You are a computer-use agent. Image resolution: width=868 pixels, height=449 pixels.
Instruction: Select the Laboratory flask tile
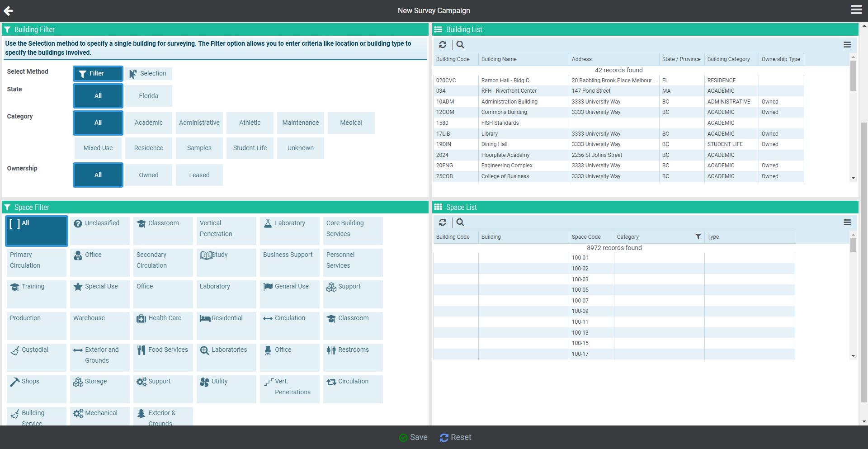point(290,231)
